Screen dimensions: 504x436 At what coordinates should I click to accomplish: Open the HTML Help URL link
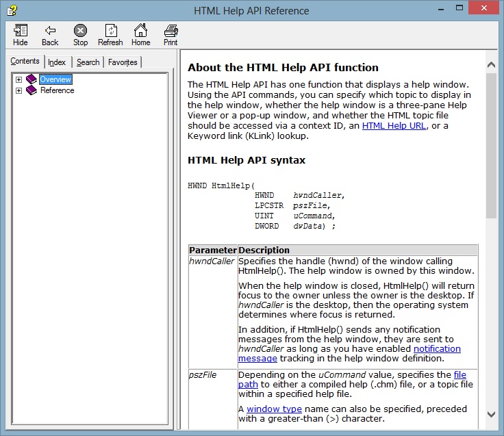[394, 126]
